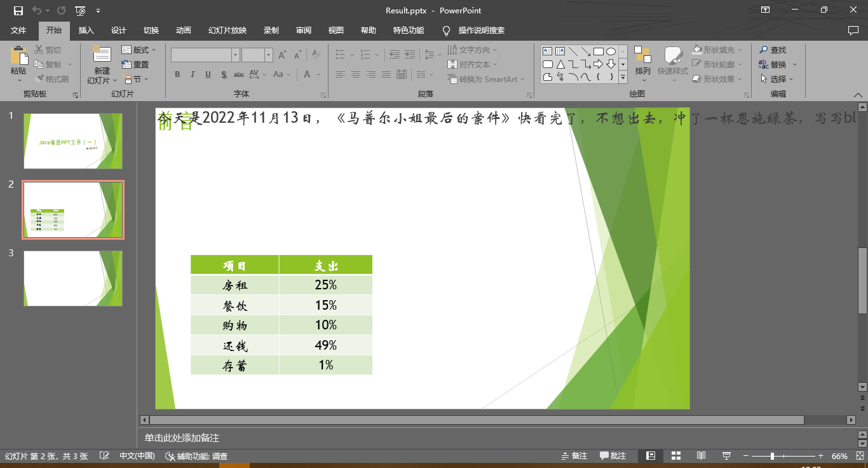Toggle italic formatting
This screenshot has height=468, width=868.
[x=193, y=74]
